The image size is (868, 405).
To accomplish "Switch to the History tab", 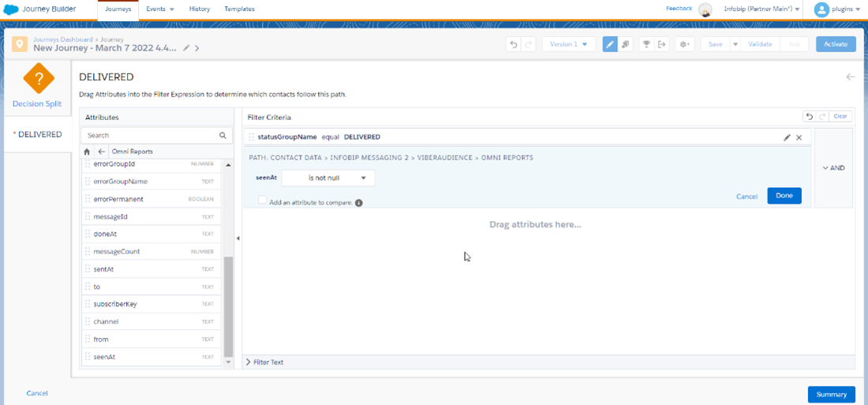I will click(200, 9).
